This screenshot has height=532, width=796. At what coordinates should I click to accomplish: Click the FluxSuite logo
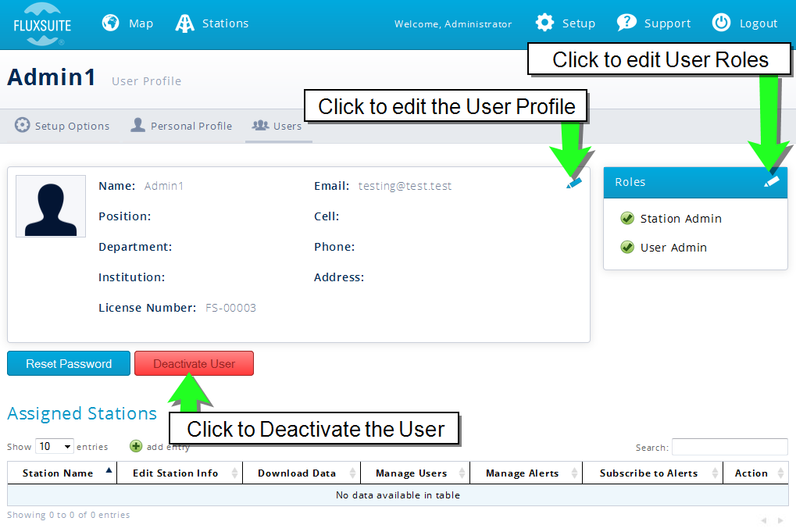point(42,23)
